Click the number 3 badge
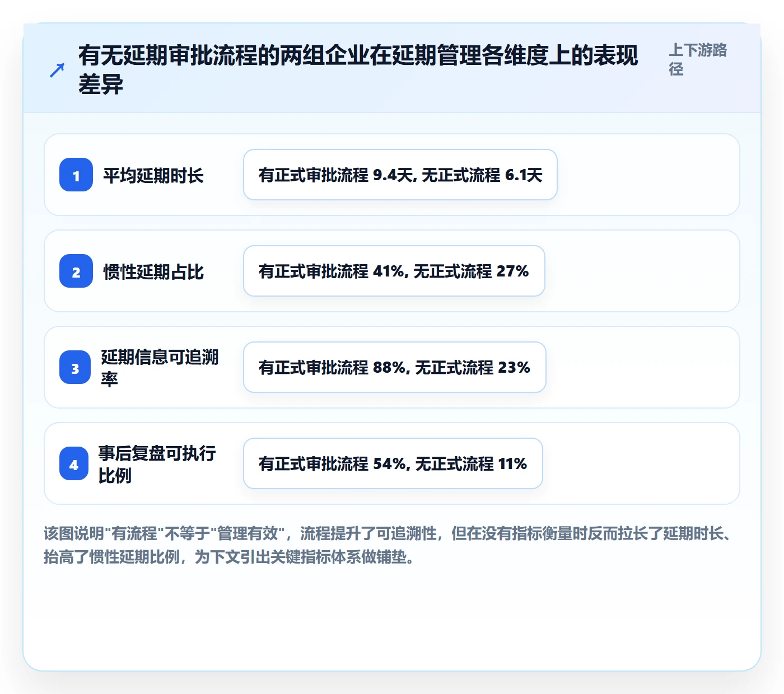 75,367
